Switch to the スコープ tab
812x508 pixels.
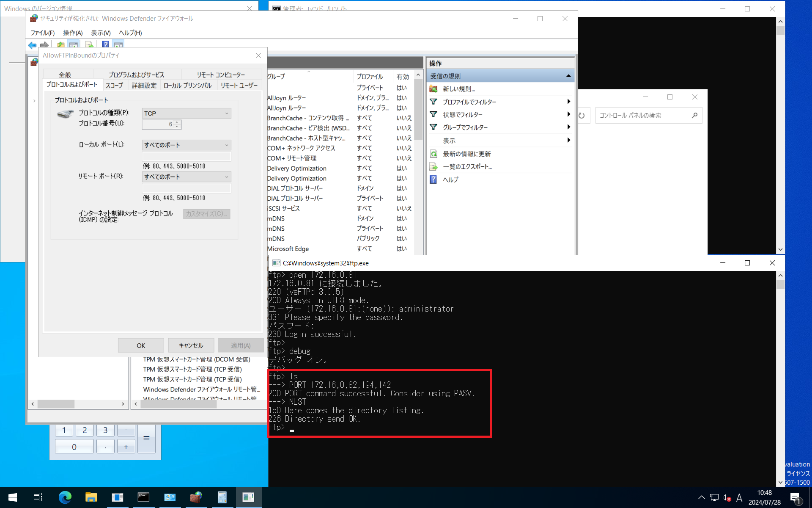(114, 86)
